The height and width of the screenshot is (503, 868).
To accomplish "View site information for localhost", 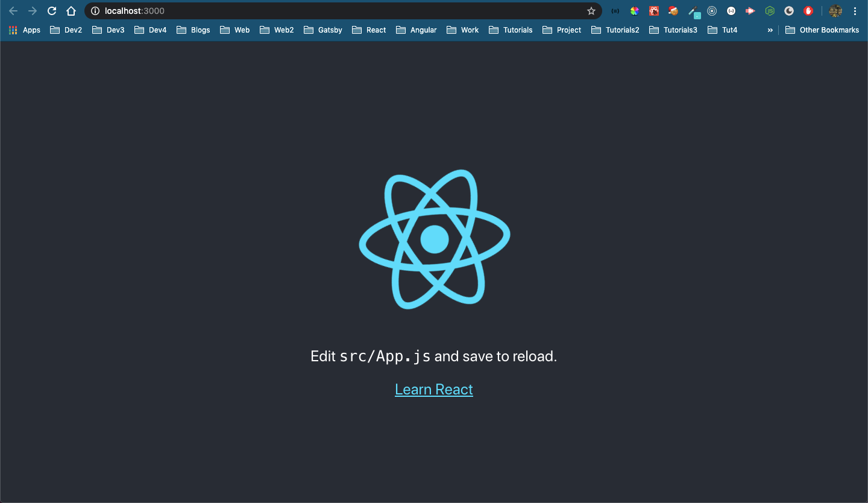I will pyautogui.click(x=95, y=11).
